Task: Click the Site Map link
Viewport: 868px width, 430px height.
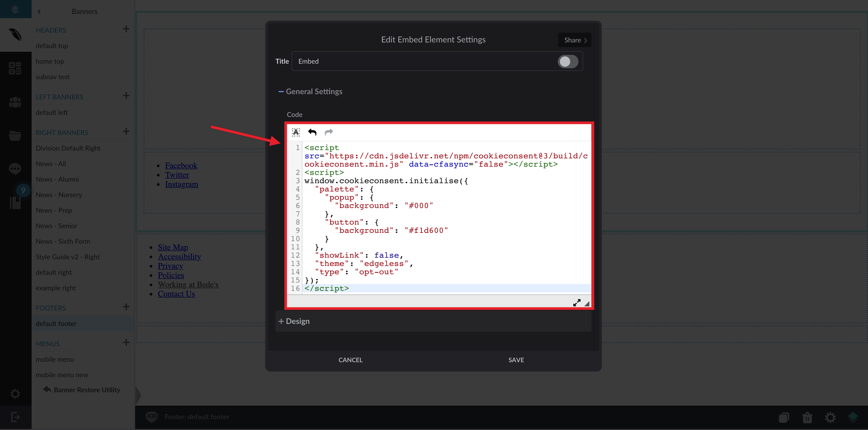Action: [173, 247]
